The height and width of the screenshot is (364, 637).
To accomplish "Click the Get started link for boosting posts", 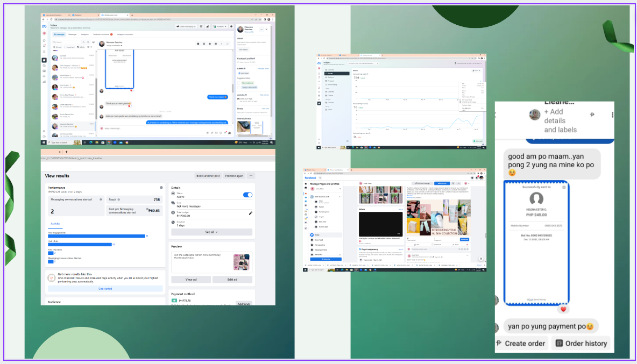I will (x=105, y=289).
